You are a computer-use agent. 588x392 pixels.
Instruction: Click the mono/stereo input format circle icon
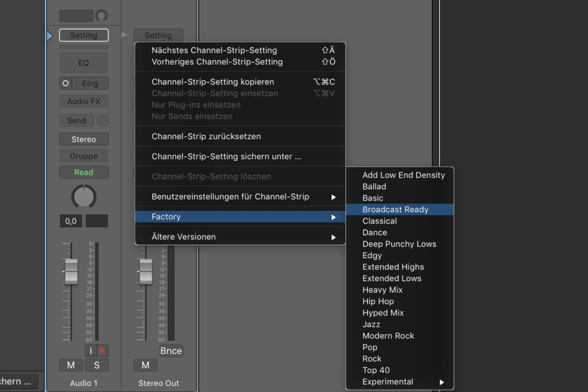pyautogui.click(x=65, y=83)
